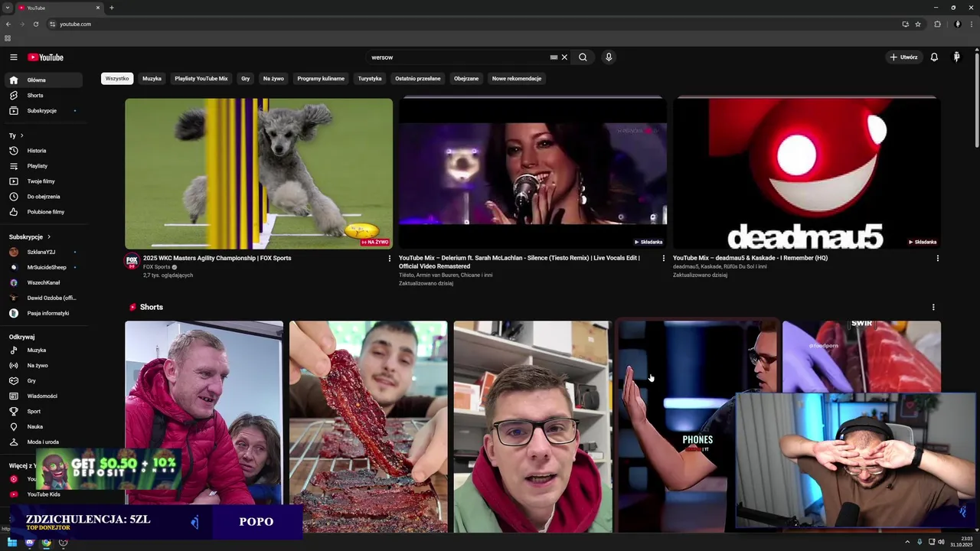This screenshot has width=980, height=551.
Task: Open the browser extensions puzzle icon
Action: (x=937, y=24)
